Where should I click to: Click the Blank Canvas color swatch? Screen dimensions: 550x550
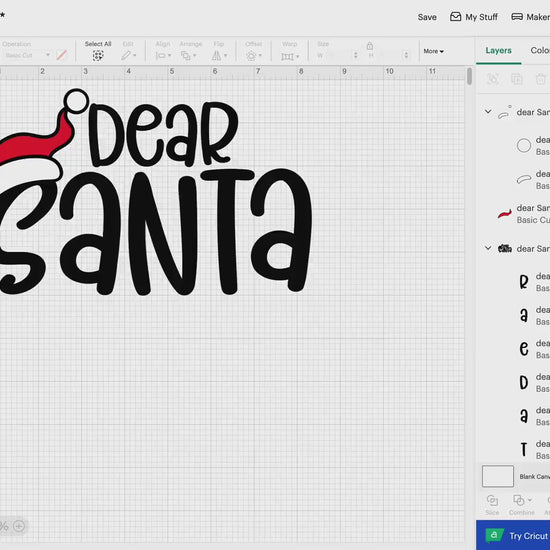coord(498,476)
